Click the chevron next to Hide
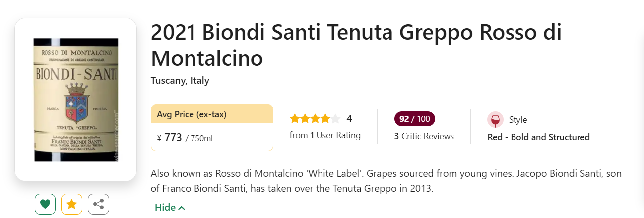Viewport: 644px width, 218px height. (x=182, y=208)
